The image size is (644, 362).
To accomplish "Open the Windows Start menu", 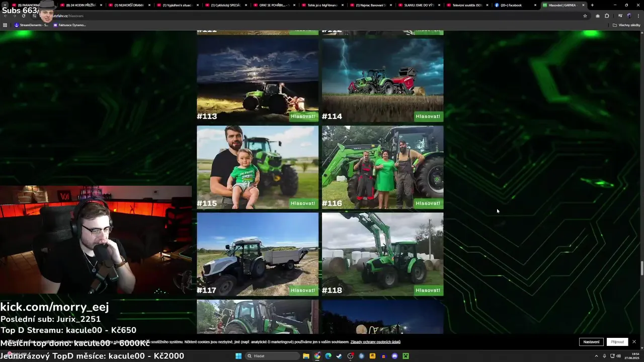I will (238, 356).
